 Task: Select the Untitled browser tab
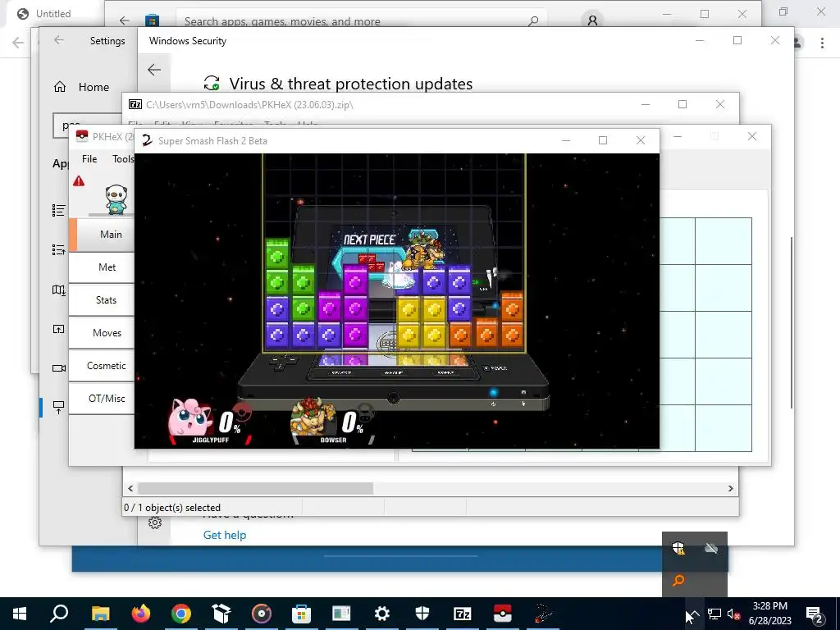click(52, 14)
